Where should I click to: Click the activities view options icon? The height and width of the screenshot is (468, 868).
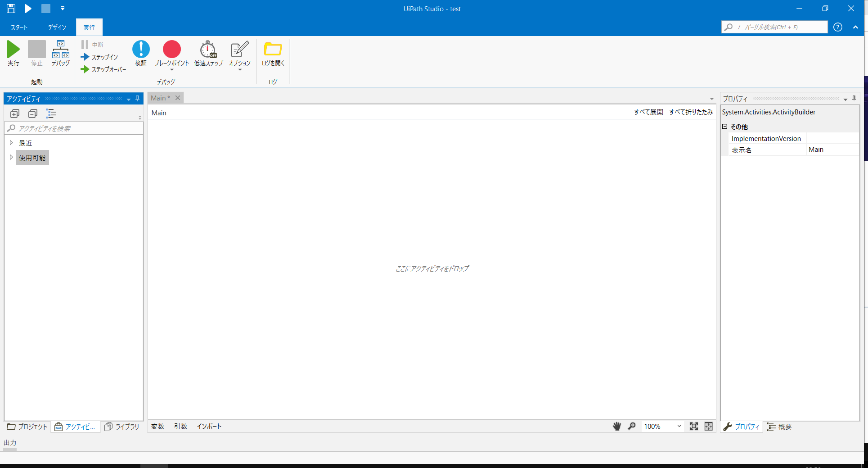pos(51,114)
